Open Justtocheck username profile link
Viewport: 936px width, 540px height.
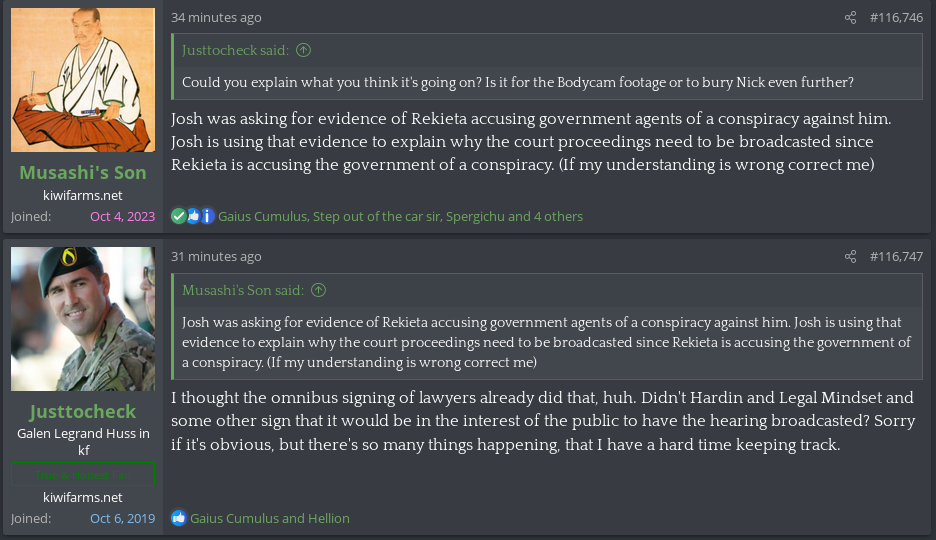[x=83, y=412]
